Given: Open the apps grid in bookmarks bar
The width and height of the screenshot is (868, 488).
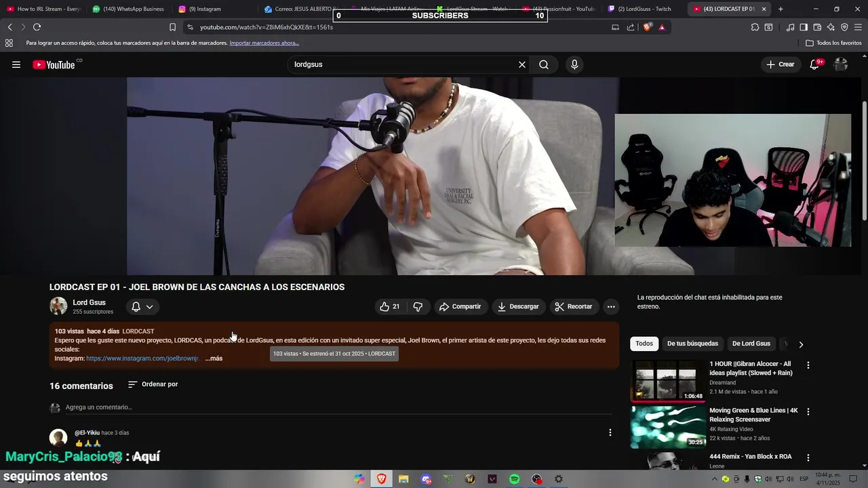Looking at the screenshot, I should click(x=9, y=43).
